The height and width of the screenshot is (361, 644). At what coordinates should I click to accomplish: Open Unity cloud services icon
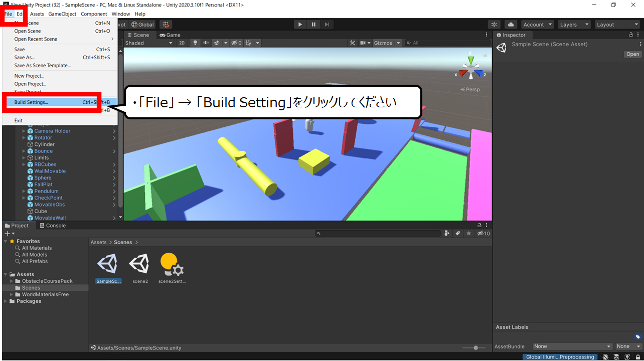(x=511, y=25)
